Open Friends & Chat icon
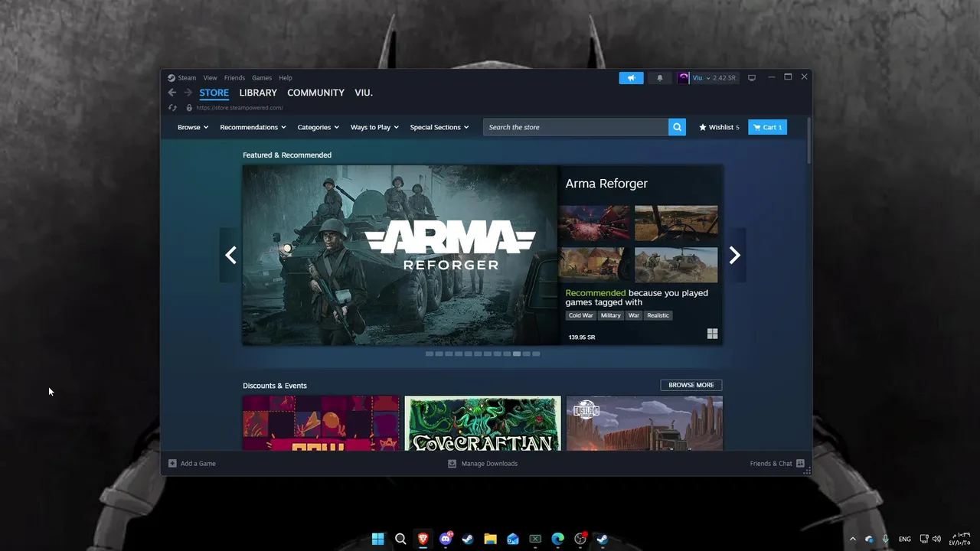 tap(800, 463)
